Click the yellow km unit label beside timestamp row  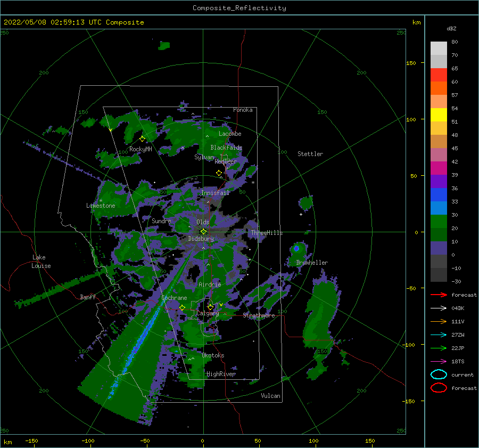pos(416,22)
